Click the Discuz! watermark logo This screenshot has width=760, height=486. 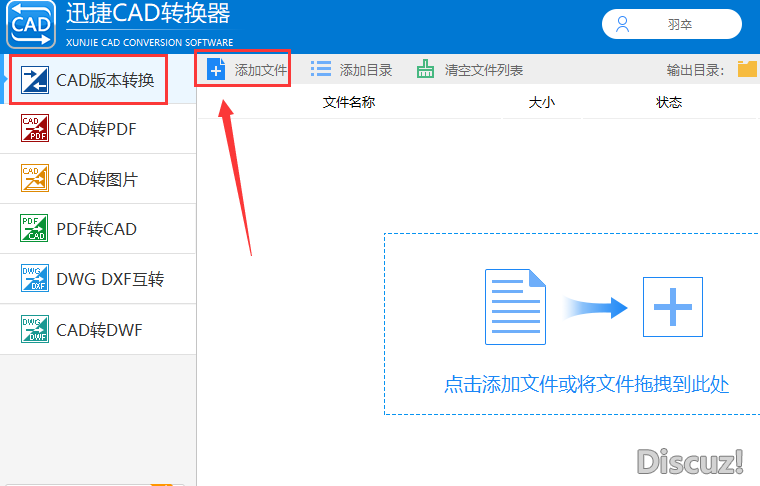tap(690, 461)
